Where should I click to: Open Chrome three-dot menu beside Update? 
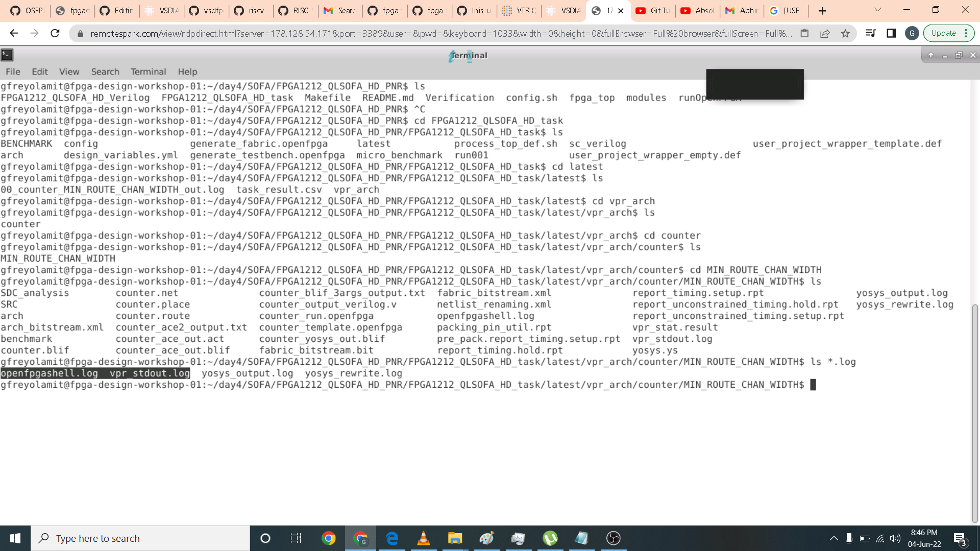click(966, 34)
